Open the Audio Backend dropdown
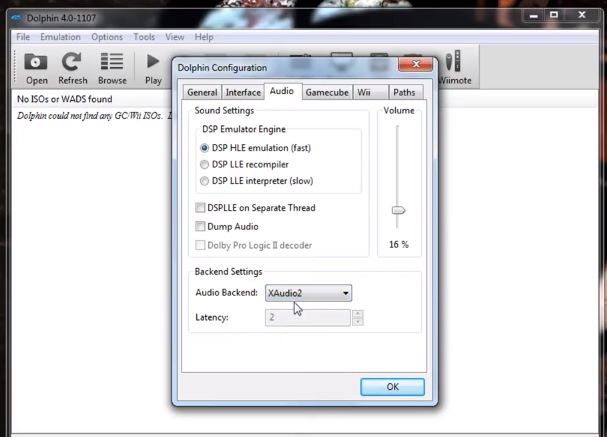Viewport: 607px width, 437px height. point(308,293)
